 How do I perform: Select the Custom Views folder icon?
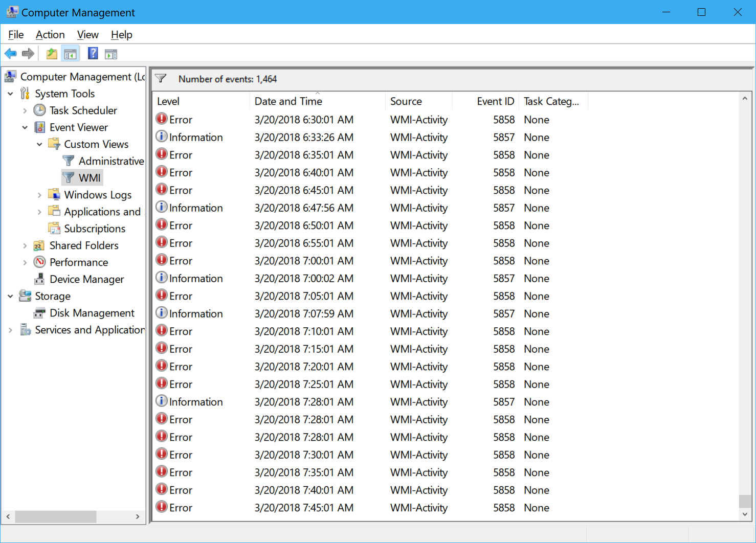click(54, 144)
